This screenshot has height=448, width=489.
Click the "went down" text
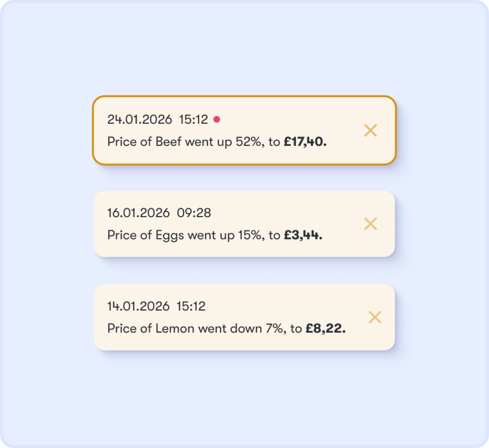pyautogui.click(x=230, y=329)
